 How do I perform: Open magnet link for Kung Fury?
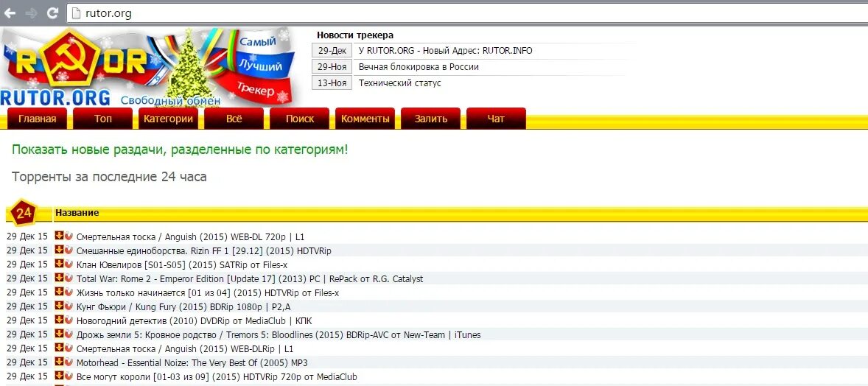coord(69,306)
